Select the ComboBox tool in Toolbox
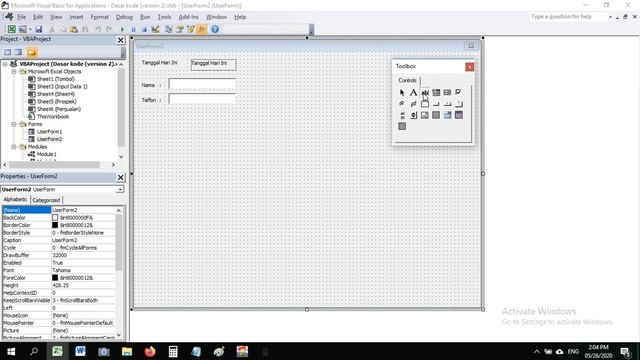Image resolution: width=640 pixels, height=360 pixels. tap(436, 93)
